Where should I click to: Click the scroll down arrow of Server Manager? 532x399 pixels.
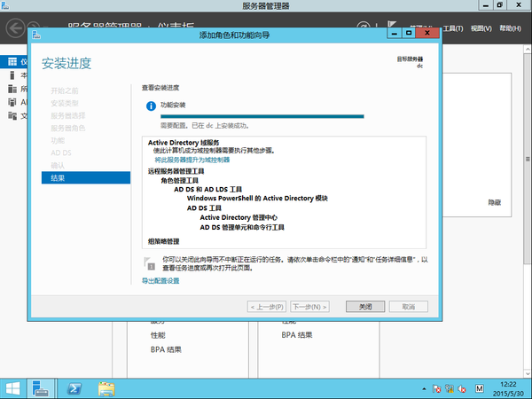coord(528,373)
